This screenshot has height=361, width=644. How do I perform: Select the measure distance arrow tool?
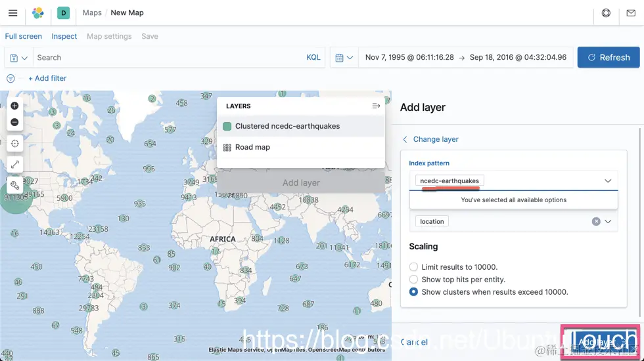coord(14,165)
